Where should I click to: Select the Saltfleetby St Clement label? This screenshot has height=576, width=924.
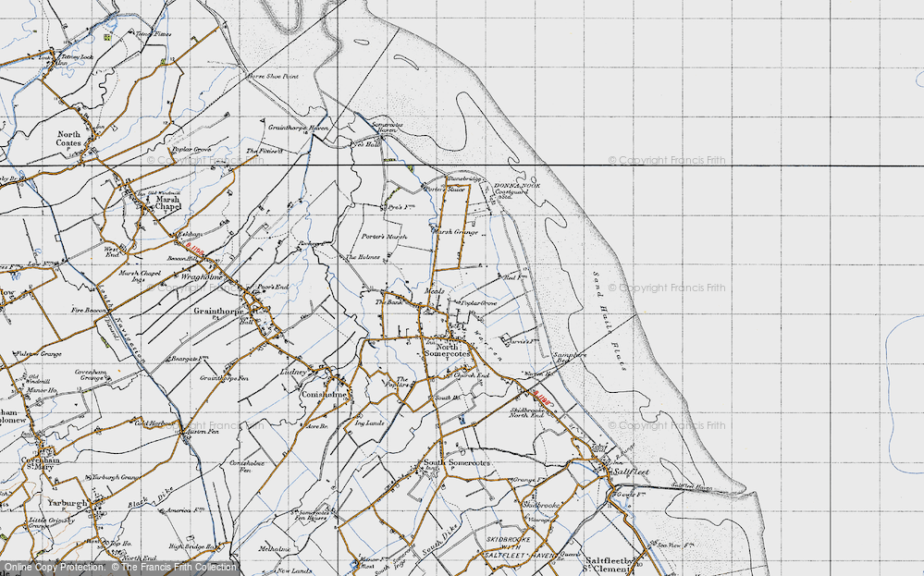[610, 564]
